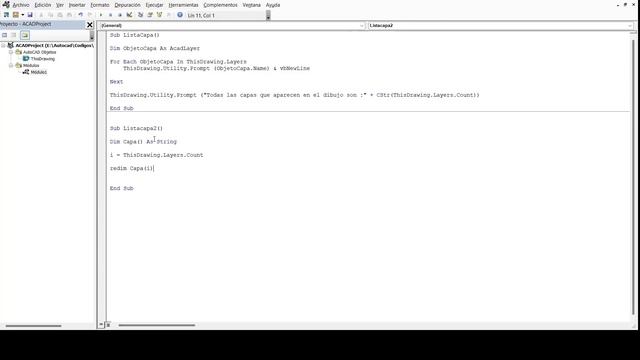Toggle Design Mode toolbar icon
Image resolution: width=640 pixels, height=360 pixels.
(x=129, y=15)
